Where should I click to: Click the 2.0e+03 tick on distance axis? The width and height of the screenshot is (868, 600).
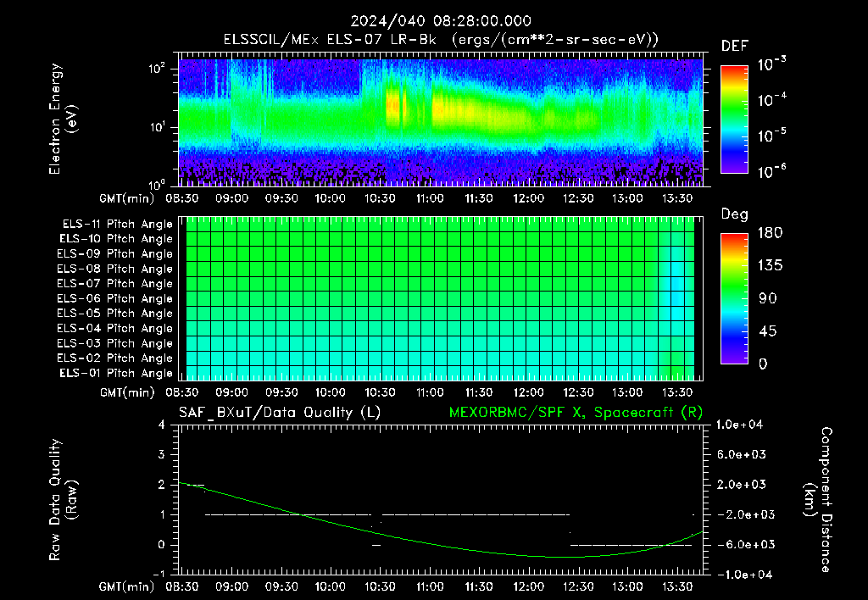pos(742,484)
